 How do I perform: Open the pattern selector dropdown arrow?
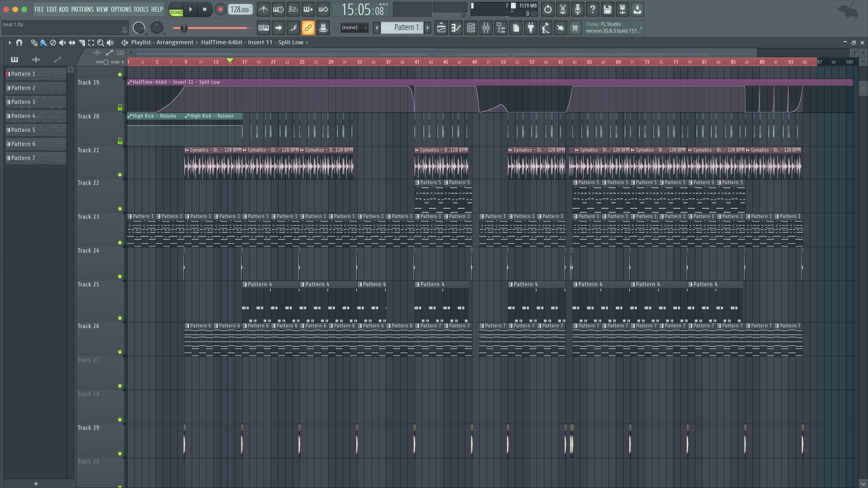click(377, 28)
